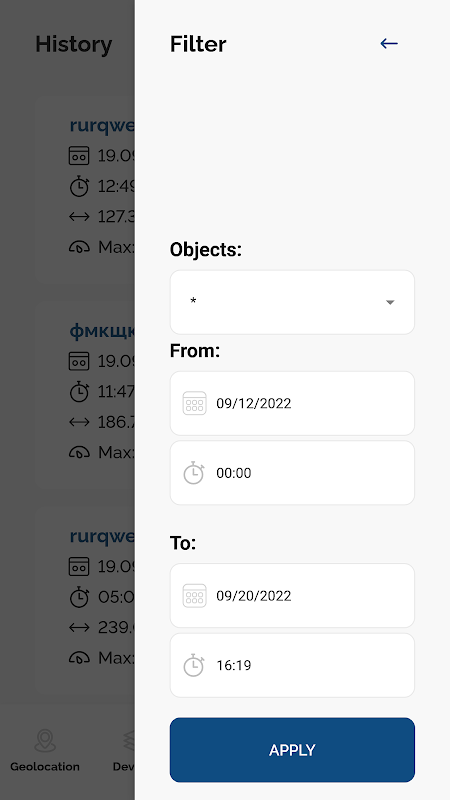Image resolution: width=450 pixels, height=800 pixels.
Task: Tap calendar icon of first history entry
Action: (x=79, y=156)
